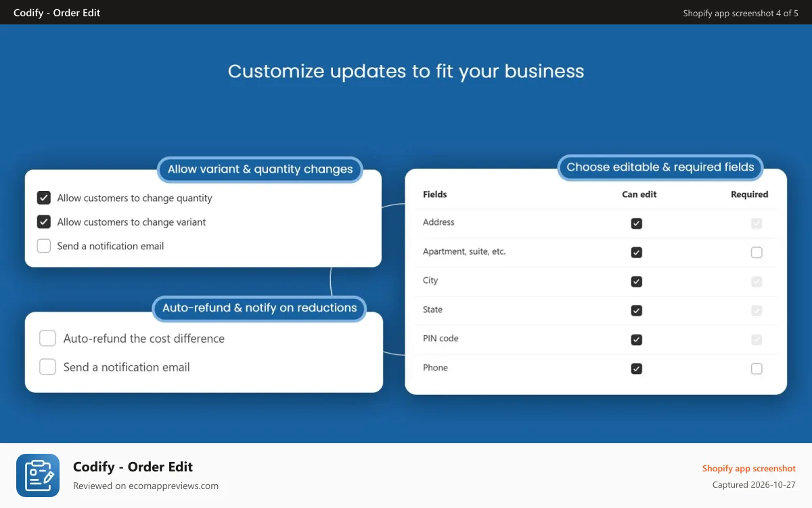Image resolution: width=812 pixels, height=508 pixels.
Task: Click 'Codify - Order Edit' title in top bar
Action: tap(57, 13)
